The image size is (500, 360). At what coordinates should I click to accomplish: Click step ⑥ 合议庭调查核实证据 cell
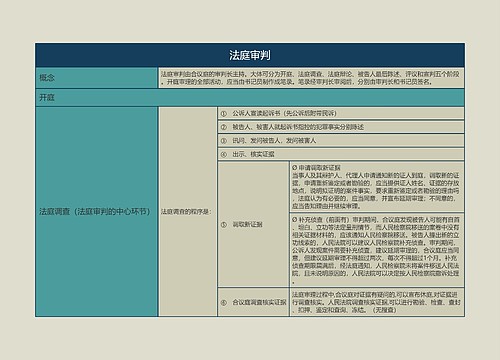click(253, 302)
